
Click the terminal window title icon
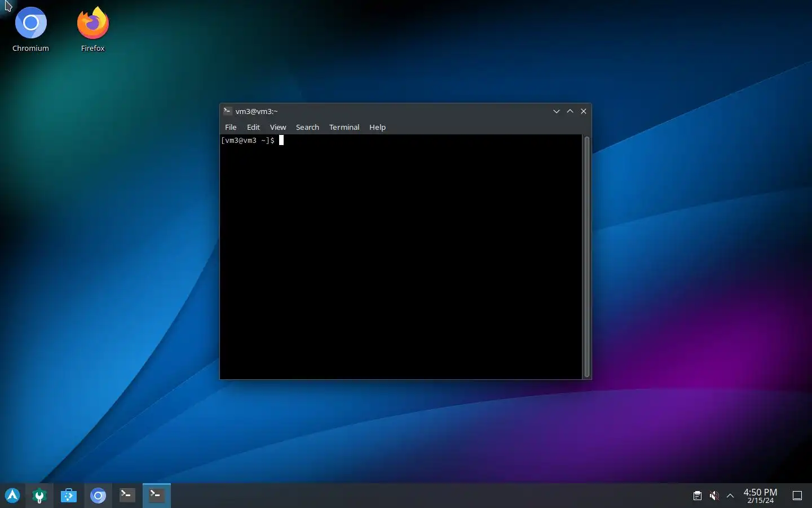pyautogui.click(x=227, y=111)
